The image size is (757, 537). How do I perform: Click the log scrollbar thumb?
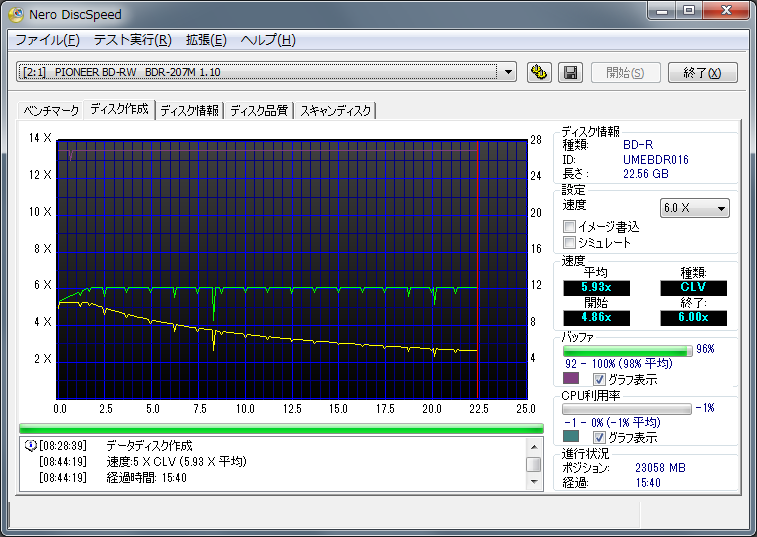pyautogui.click(x=533, y=464)
